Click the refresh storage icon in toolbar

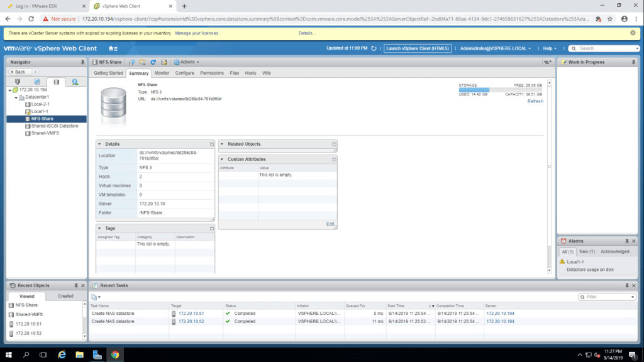click(153, 62)
